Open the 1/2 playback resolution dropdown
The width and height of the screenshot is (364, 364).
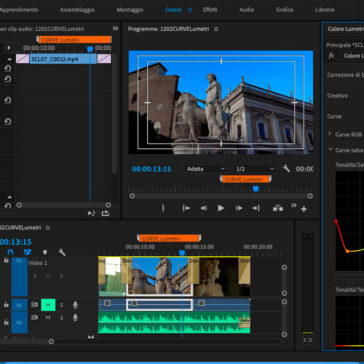coord(255,169)
